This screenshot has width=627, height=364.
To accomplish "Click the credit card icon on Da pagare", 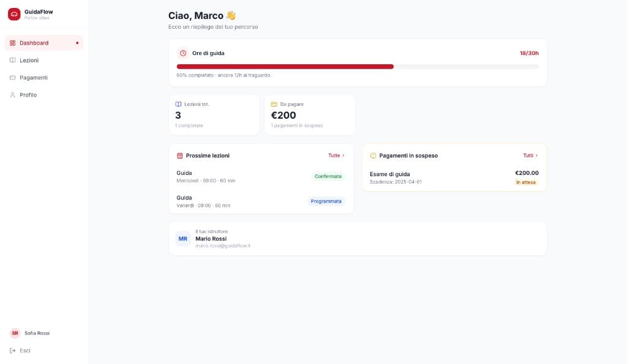I will point(274,105).
